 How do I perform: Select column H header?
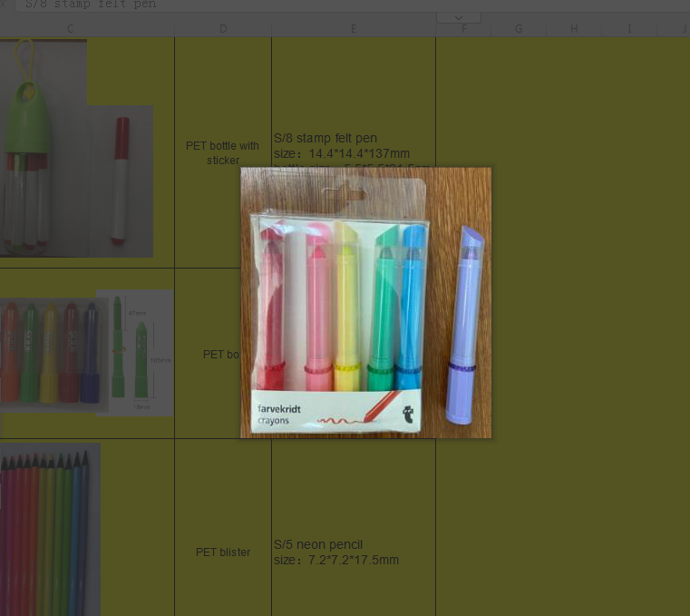click(574, 29)
